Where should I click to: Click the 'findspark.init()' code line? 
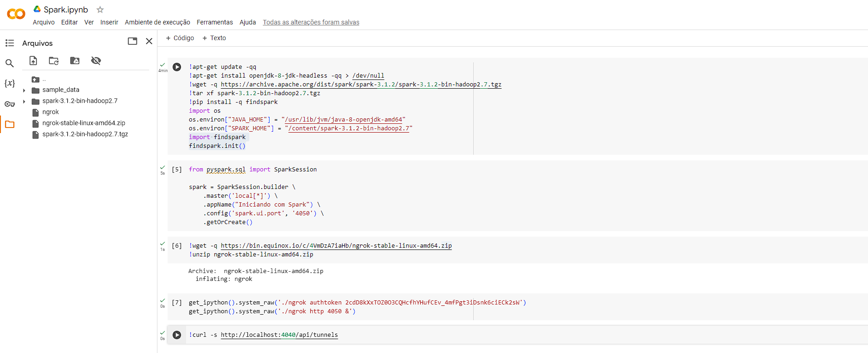click(x=217, y=146)
